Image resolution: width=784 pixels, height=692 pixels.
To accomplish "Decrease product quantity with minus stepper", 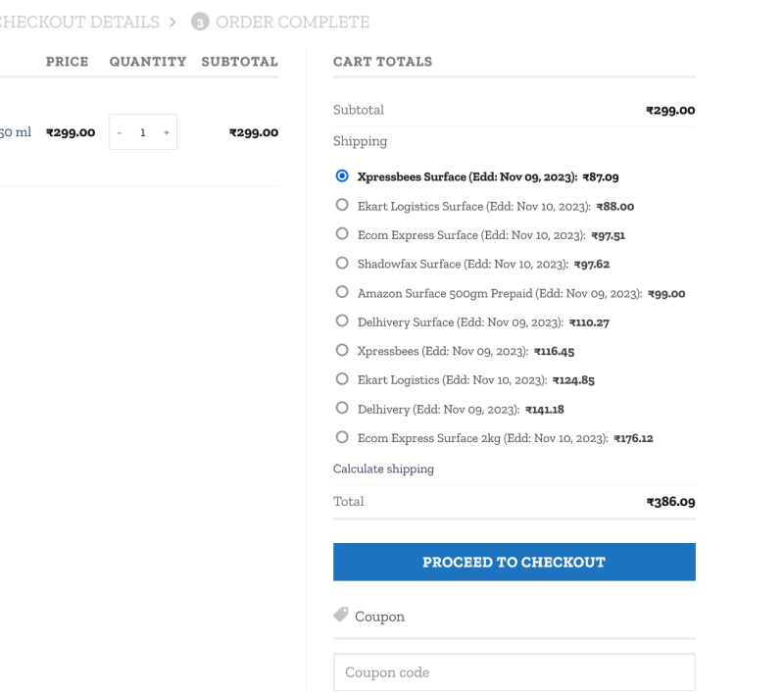I will coord(120,131).
